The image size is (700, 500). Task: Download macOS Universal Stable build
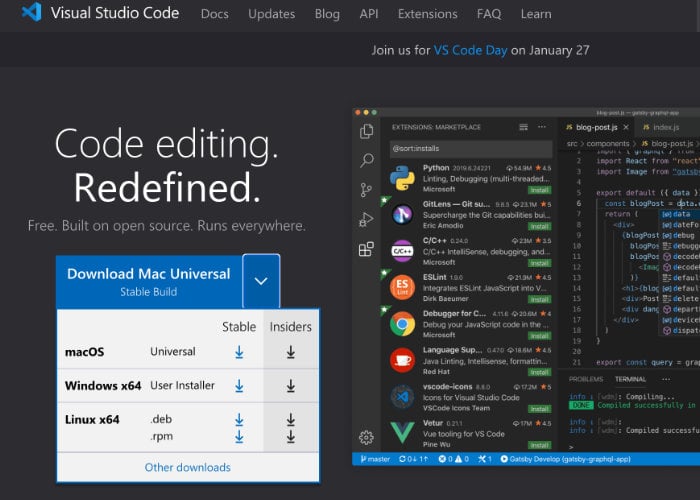point(239,352)
